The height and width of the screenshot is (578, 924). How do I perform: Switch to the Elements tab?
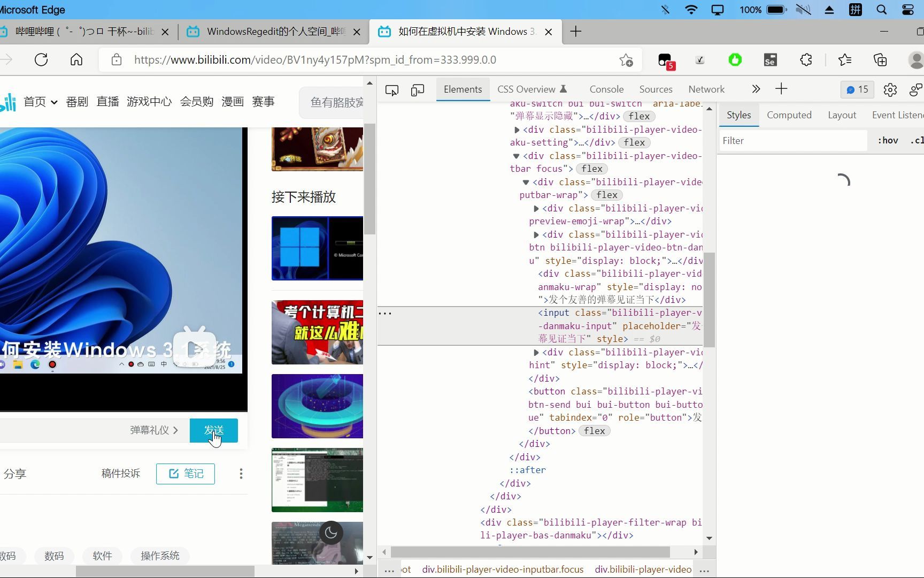point(463,89)
